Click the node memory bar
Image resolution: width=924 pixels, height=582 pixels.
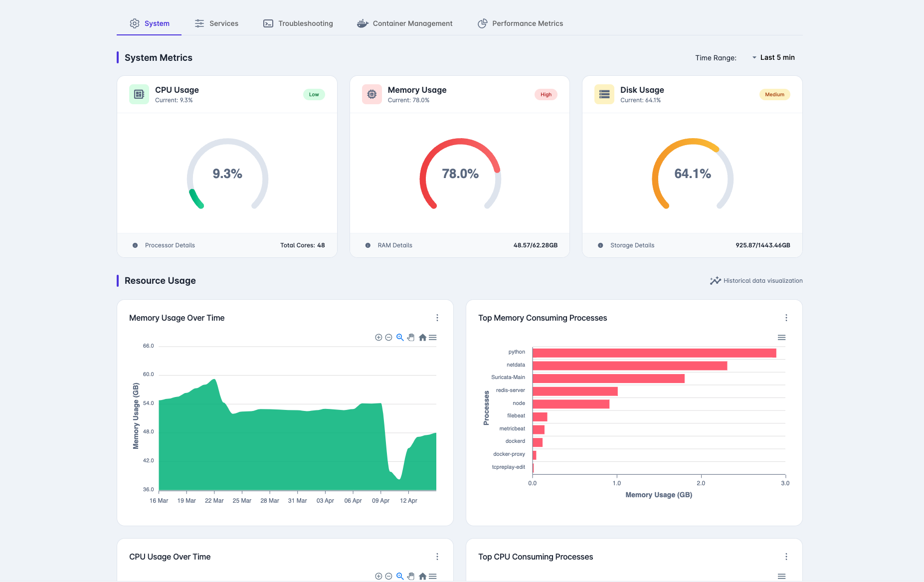(571, 404)
